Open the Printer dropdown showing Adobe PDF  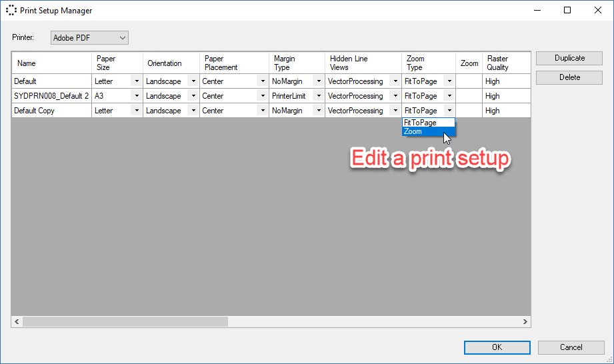89,37
